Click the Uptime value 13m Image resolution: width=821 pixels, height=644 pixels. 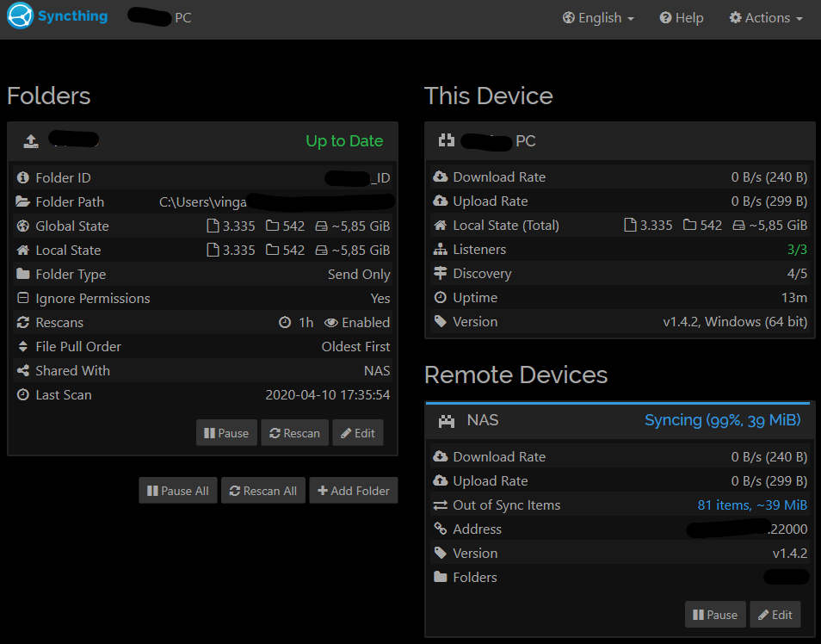(794, 297)
